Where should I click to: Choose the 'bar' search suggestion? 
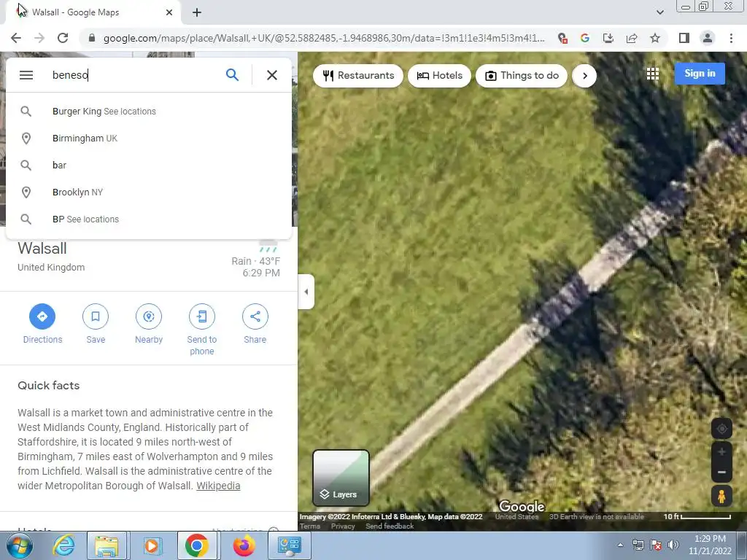(x=149, y=166)
